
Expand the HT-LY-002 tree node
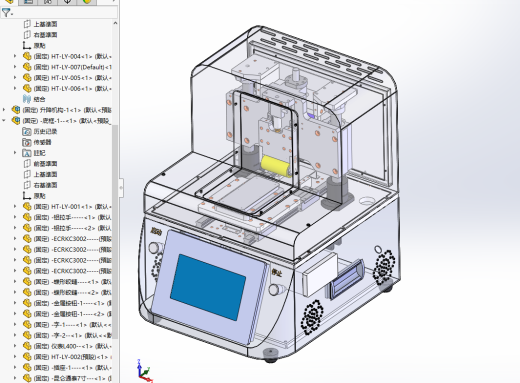[15, 357]
